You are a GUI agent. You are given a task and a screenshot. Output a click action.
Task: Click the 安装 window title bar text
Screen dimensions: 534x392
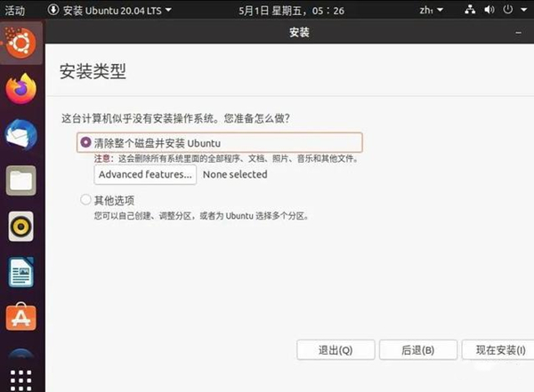[x=299, y=33]
